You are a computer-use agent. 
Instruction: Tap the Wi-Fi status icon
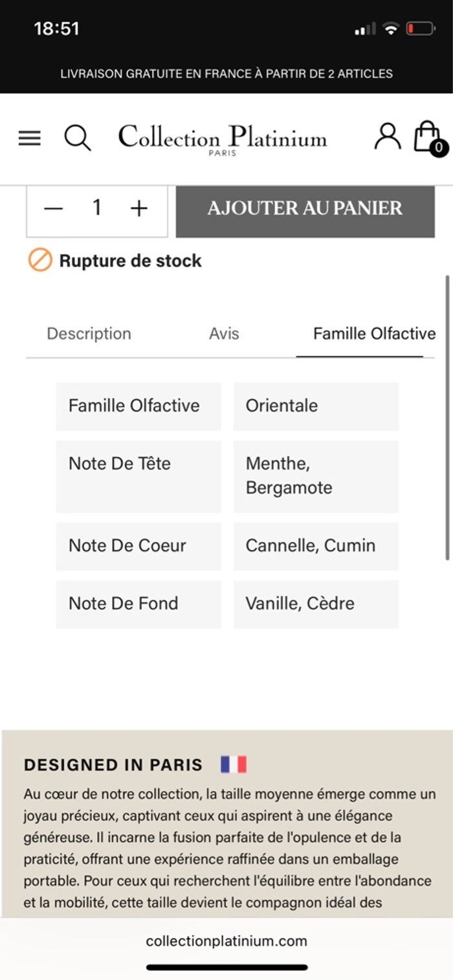pos(390,28)
